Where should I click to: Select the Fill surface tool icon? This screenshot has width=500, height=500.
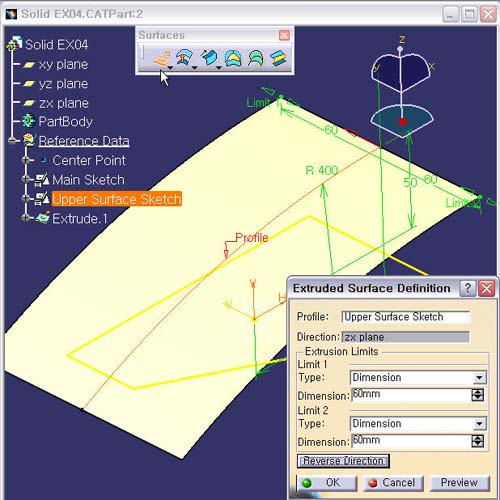click(x=233, y=58)
